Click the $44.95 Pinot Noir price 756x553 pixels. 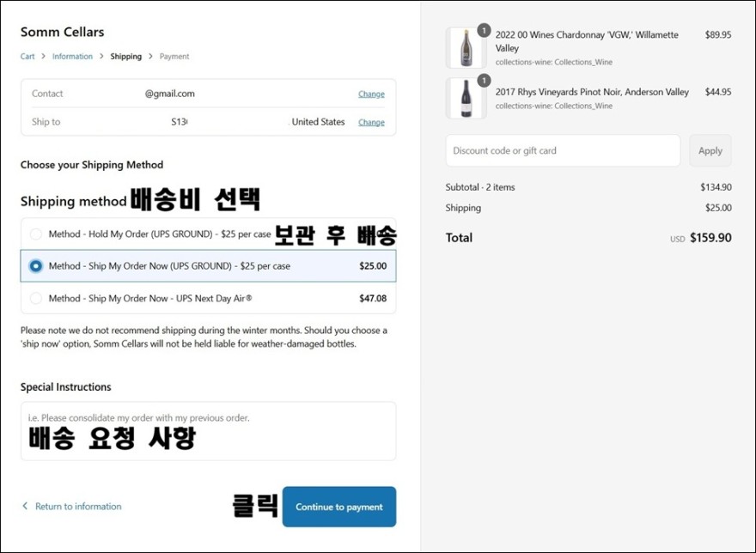click(x=718, y=92)
